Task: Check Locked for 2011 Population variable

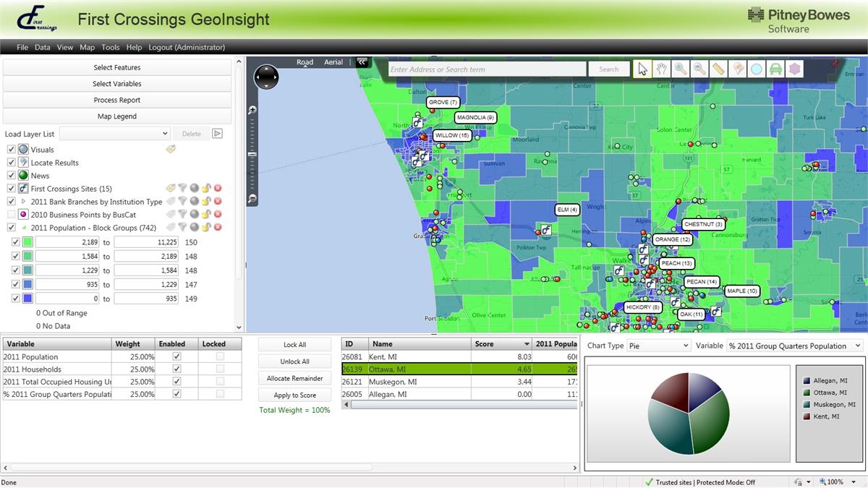Action: (x=220, y=356)
